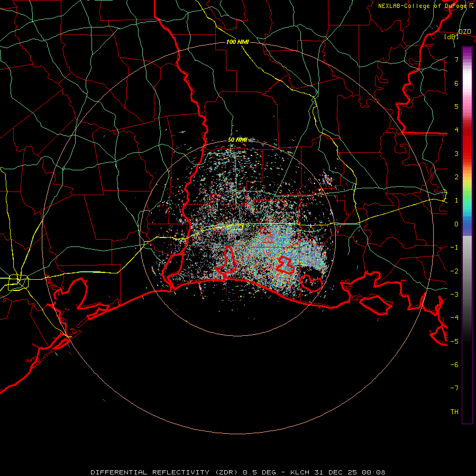Screen dimensions: 476x476
Task: Click the [dB] unit label
Action: pyautogui.click(x=452, y=37)
